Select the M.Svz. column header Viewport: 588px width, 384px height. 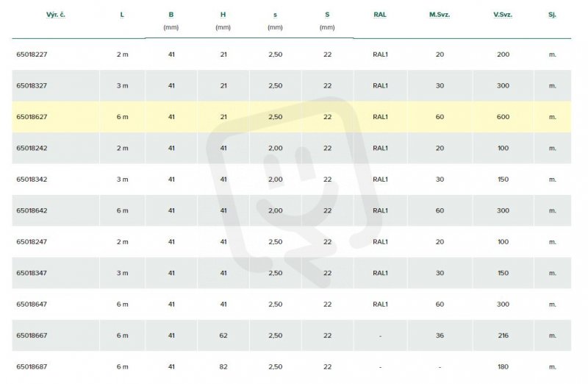440,15
